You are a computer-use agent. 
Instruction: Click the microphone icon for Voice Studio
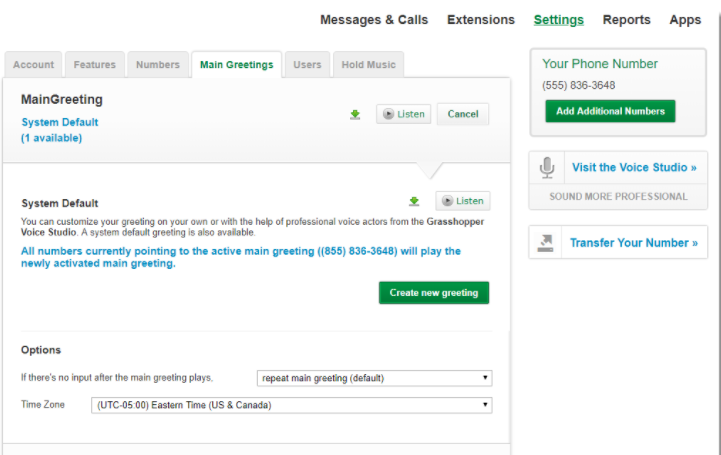(547, 167)
